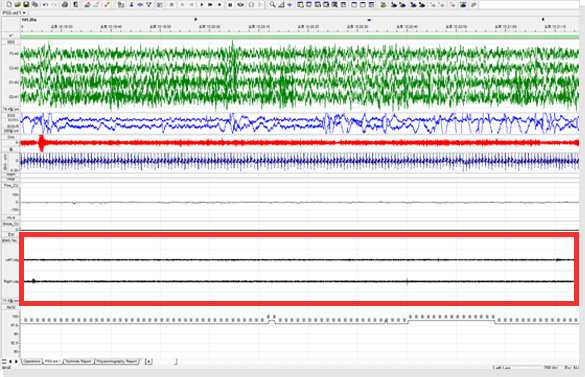Start playback with the play button

pyautogui.click(x=202, y=4)
